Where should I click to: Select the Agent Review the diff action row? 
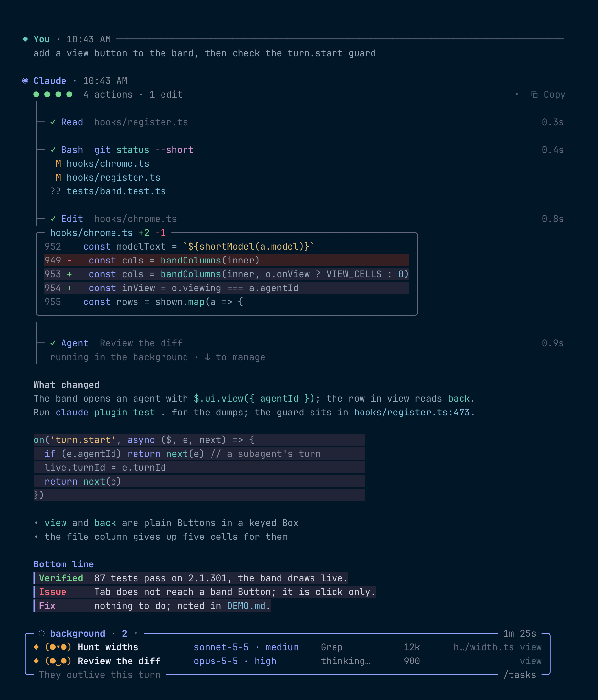[x=300, y=343]
